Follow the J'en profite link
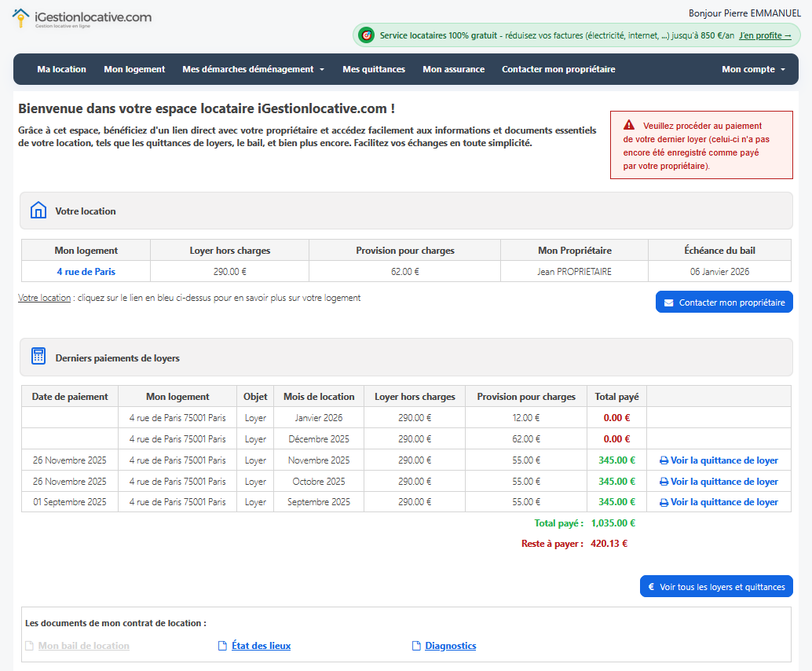The height and width of the screenshot is (671, 812). pos(765,36)
